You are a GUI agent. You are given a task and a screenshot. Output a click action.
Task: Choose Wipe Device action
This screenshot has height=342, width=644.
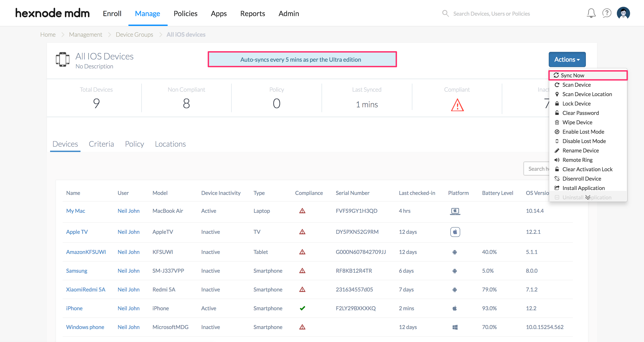point(588,122)
